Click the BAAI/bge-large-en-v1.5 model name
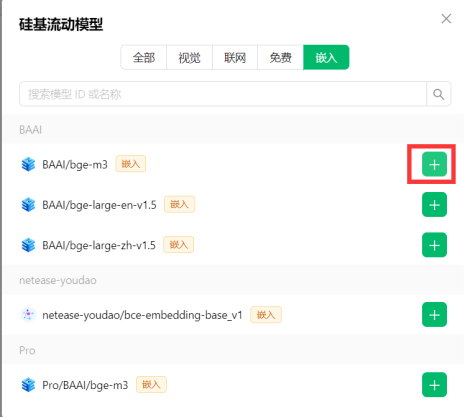This screenshot has height=418, width=466. coord(99,206)
